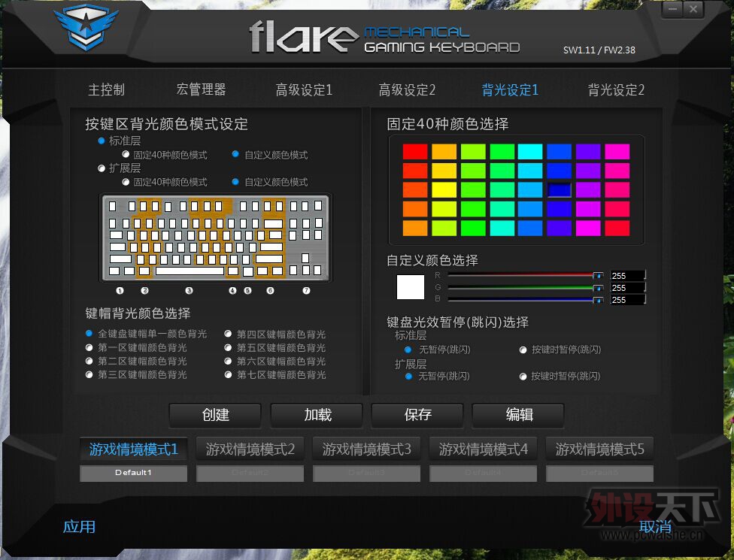Viewport: 734px width, 560px height.
Task: Select 无暂停(跳闪) for 标准层
Action: [408, 350]
